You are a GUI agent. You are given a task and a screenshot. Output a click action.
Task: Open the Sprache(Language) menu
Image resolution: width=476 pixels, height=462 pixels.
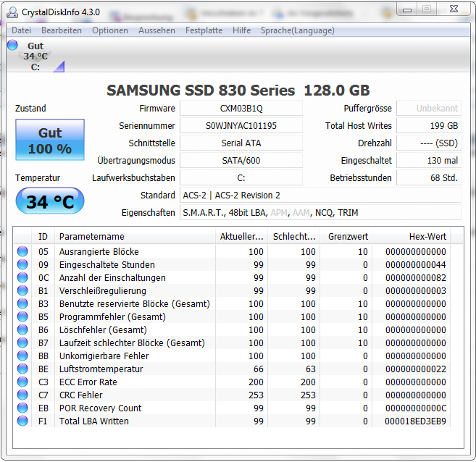click(298, 30)
